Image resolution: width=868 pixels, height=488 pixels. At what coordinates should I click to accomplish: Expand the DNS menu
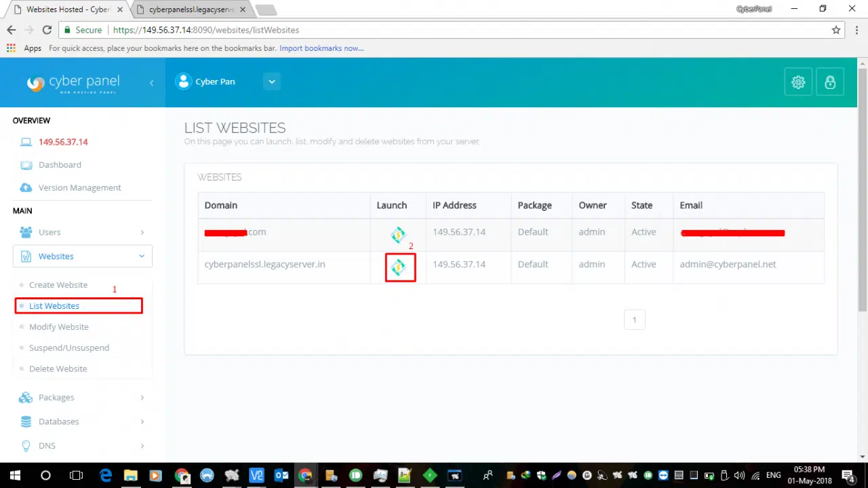point(83,446)
